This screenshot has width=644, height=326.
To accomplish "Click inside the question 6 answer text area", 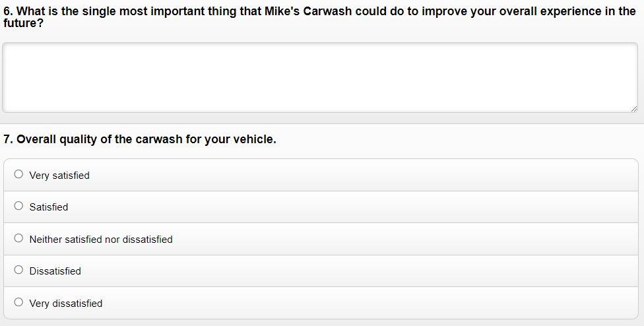I will [320, 77].
